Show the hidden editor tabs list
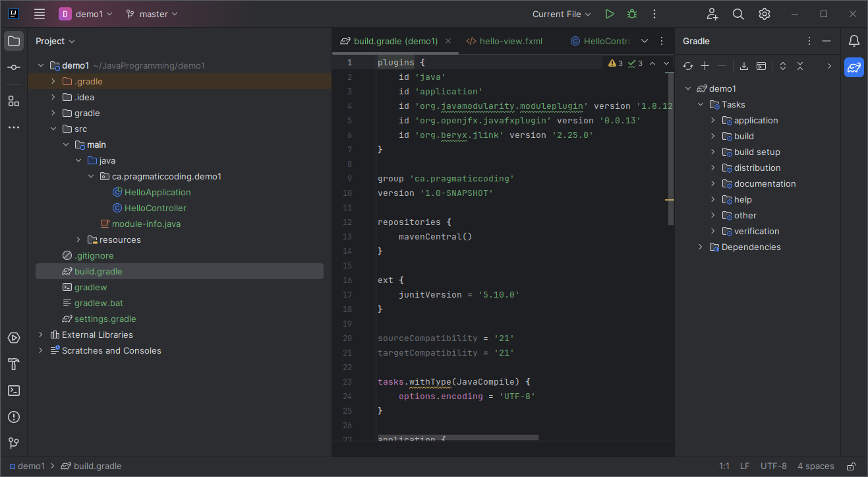 pyautogui.click(x=645, y=41)
